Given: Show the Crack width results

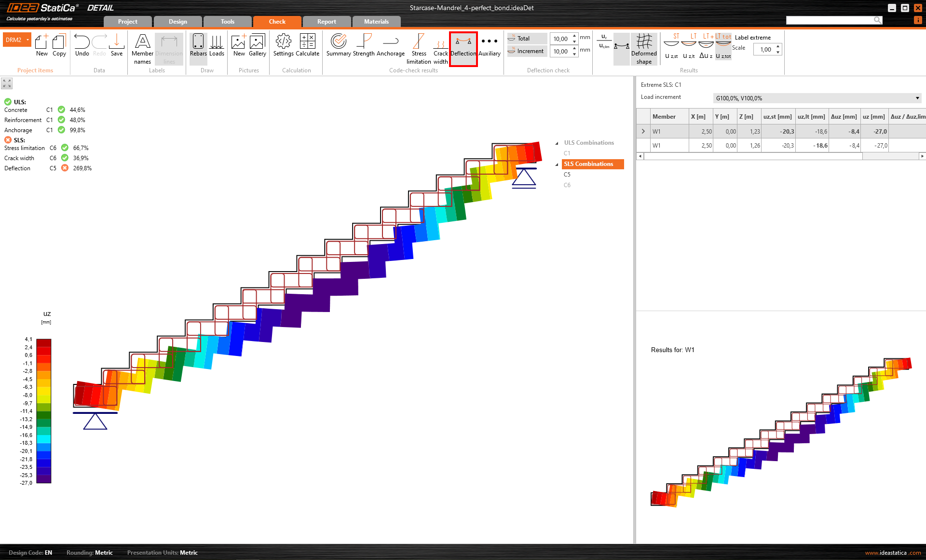Looking at the screenshot, I should pos(440,49).
